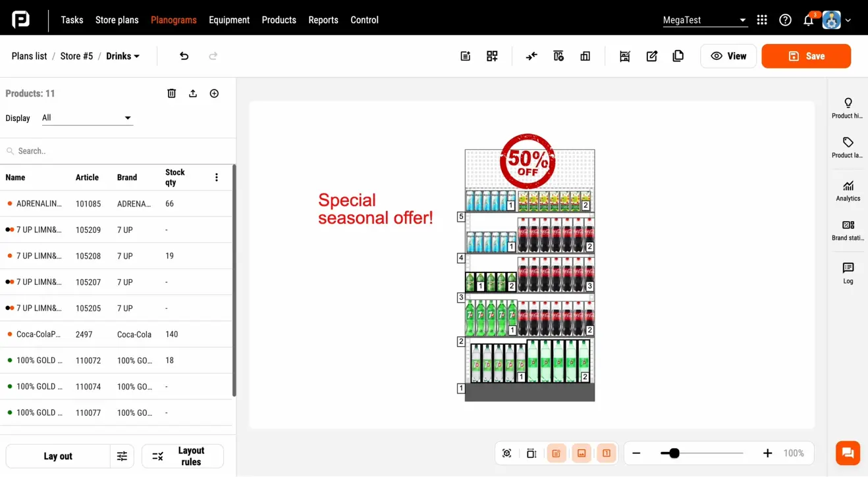The height and width of the screenshot is (477, 868).
Task: Click the zoom slider handle
Action: pos(674,453)
